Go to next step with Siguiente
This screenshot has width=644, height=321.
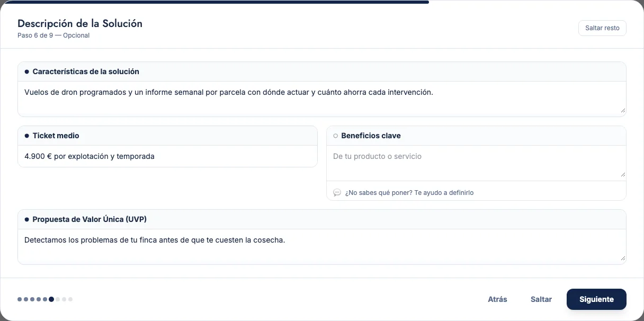(x=596, y=299)
